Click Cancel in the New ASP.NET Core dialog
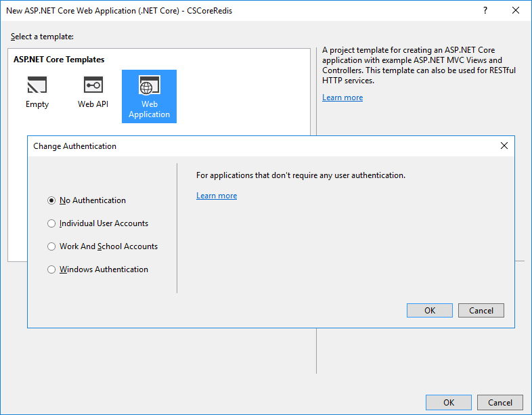Screen dimensions: 532x415 coord(500,402)
